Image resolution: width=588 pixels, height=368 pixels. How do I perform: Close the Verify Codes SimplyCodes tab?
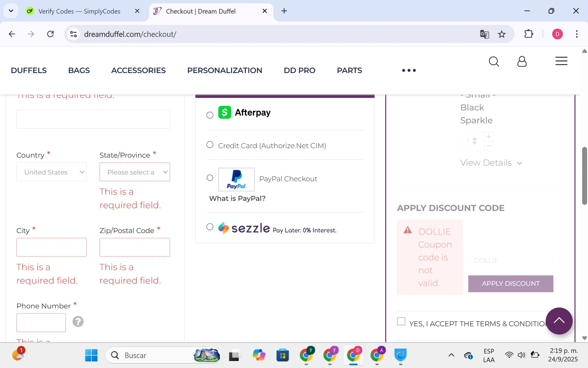tap(137, 11)
